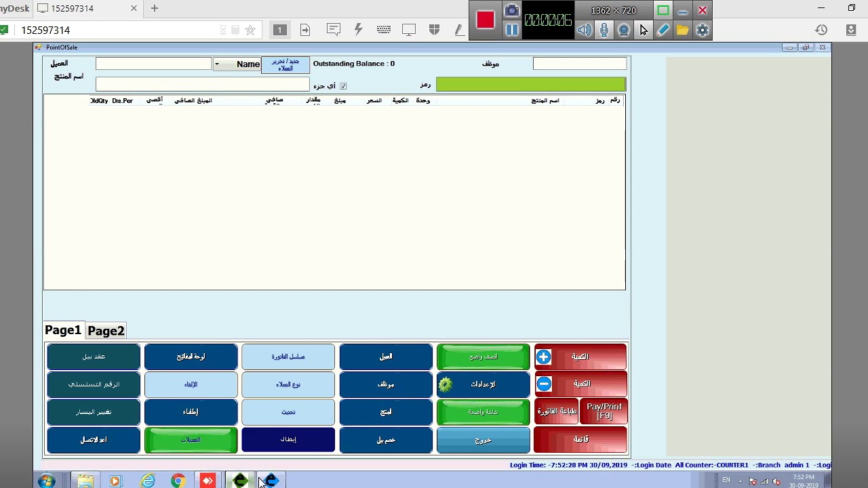This screenshot has width=868, height=488.
Task: Open AnyDesk permissions shield icon
Action: [x=435, y=30]
